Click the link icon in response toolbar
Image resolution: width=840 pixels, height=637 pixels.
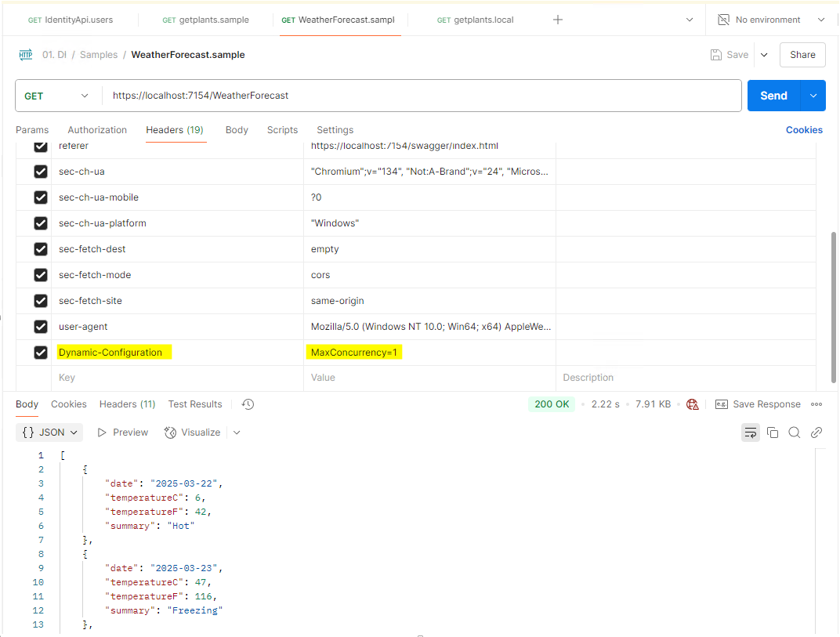tap(816, 433)
